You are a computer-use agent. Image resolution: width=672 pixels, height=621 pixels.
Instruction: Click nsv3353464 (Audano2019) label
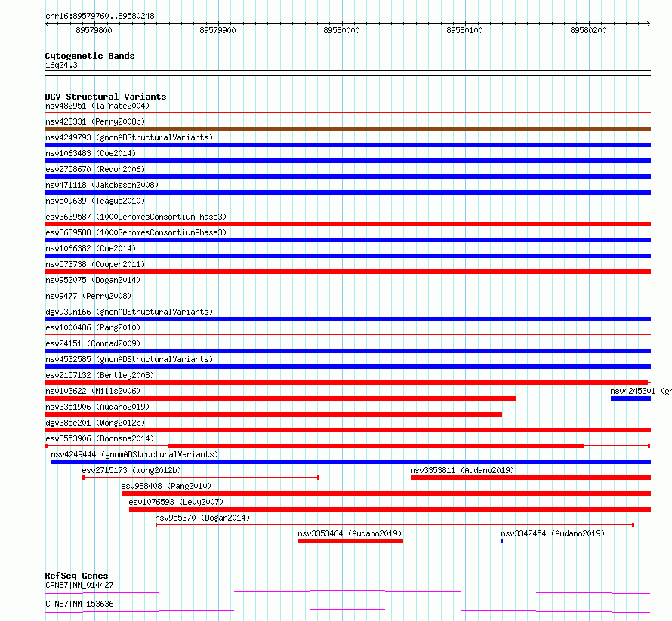[350, 533]
